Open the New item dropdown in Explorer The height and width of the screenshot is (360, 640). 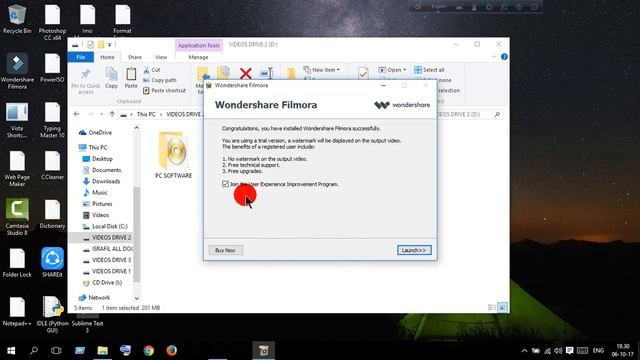point(322,70)
